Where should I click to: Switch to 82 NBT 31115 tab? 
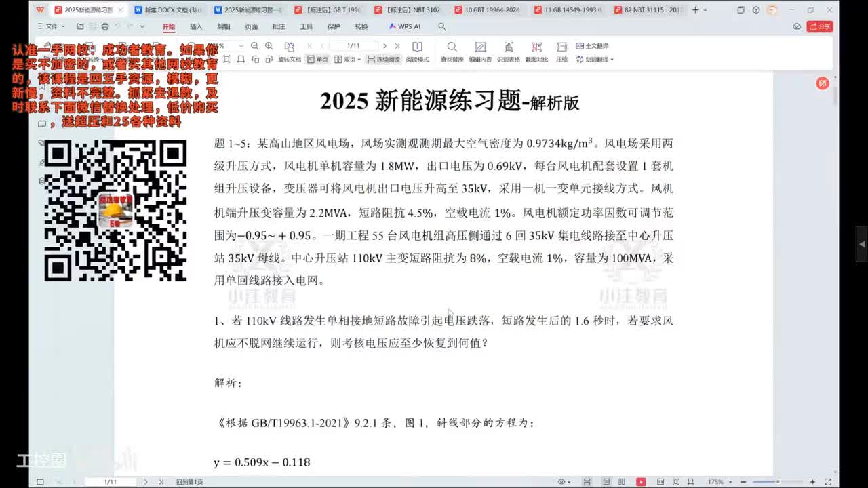(648, 10)
